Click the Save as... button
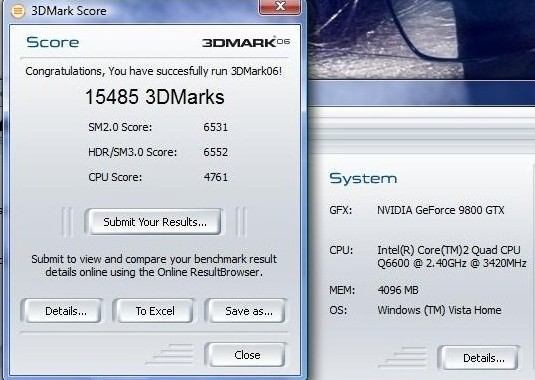The image size is (535, 380). pos(248,311)
